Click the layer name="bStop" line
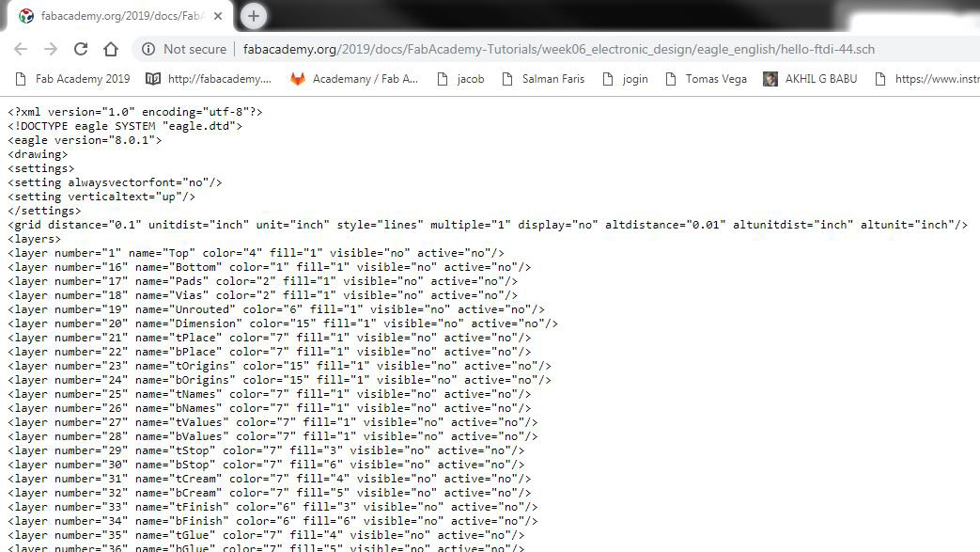This screenshot has height=552, width=980. [x=266, y=465]
